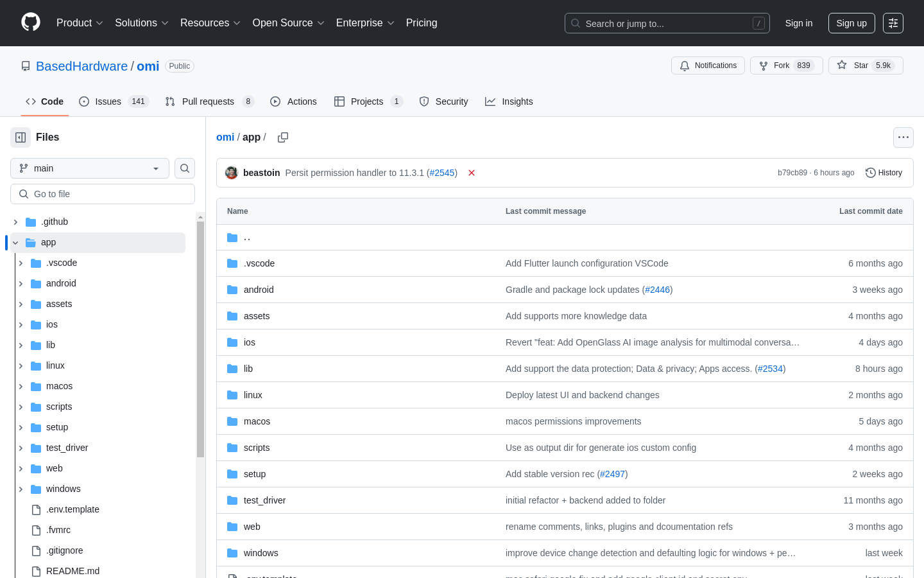This screenshot has height=578, width=924.
Task: Click the repository icon beside BasedHardware
Action: (26, 66)
